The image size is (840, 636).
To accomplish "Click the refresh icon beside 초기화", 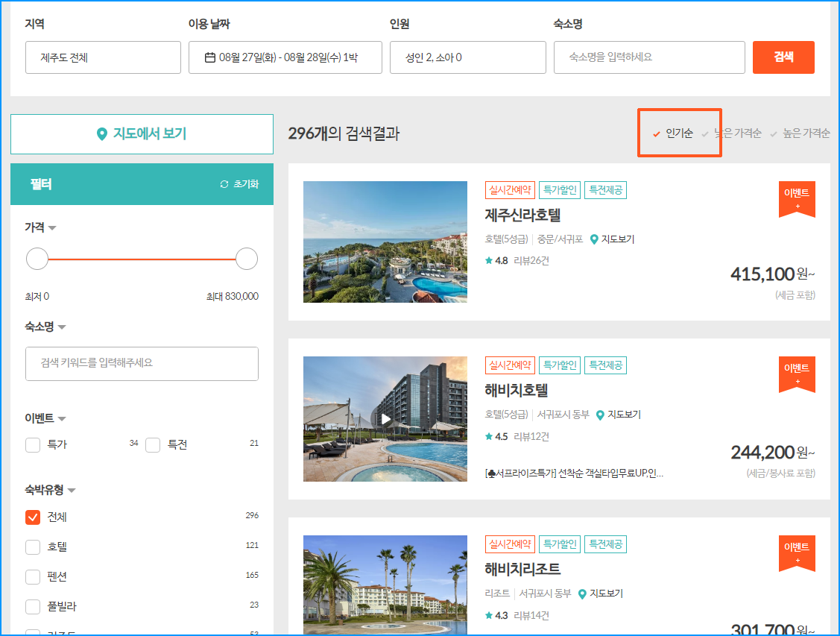I will [224, 184].
